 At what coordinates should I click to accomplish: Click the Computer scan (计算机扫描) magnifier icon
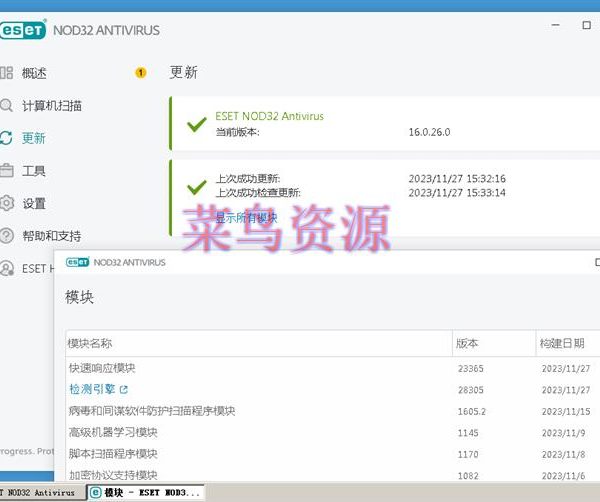[7, 105]
